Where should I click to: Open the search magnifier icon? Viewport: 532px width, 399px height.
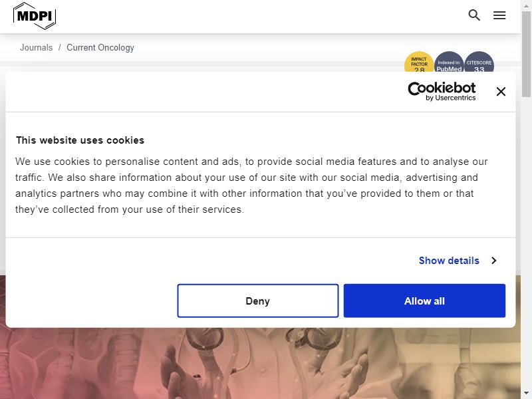tap(474, 15)
